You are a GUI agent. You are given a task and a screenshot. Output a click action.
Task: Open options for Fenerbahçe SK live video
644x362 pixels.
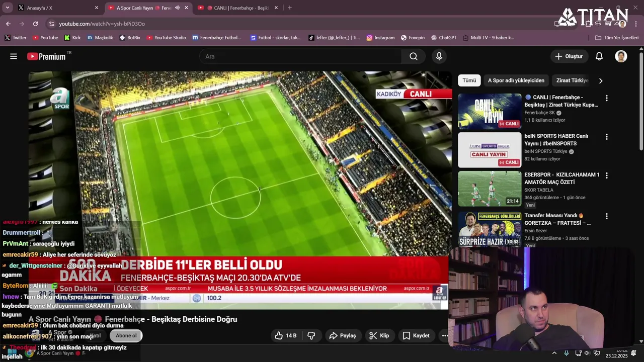pos(606,98)
